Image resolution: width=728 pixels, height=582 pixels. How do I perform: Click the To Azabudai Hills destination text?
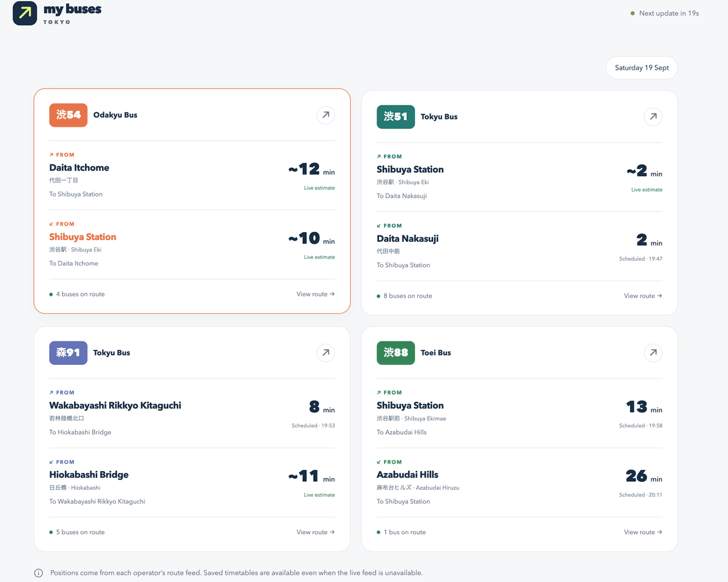[402, 432]
